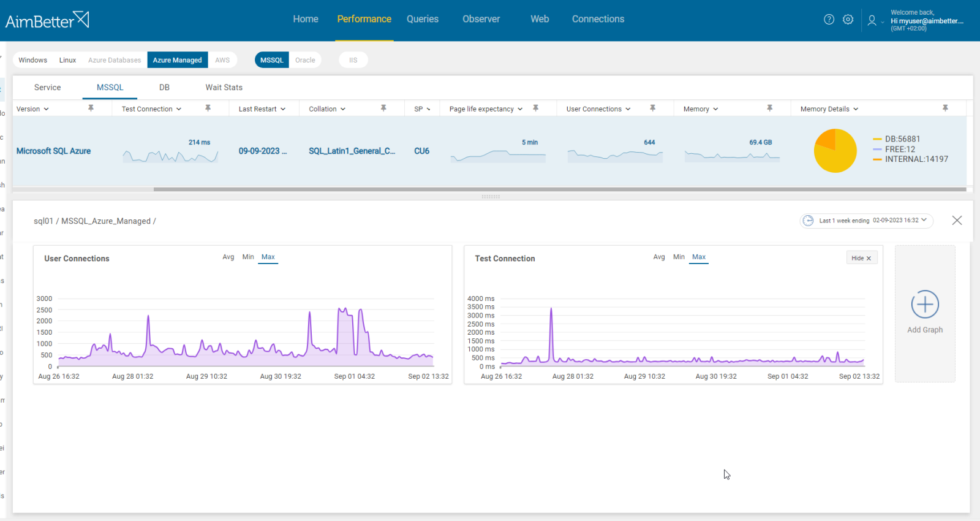Pin the Memory Details column
The image size is (980, 521).
(945, 108)
